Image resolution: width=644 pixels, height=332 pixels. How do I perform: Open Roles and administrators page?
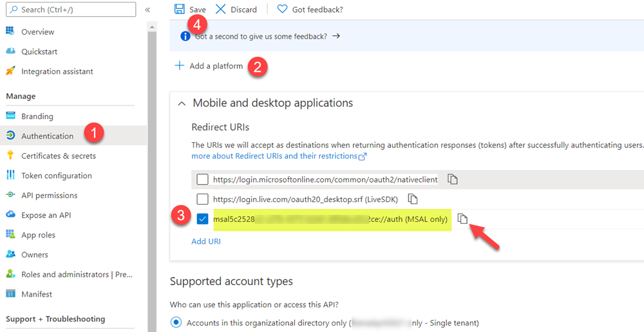click(x=77, y=274)
